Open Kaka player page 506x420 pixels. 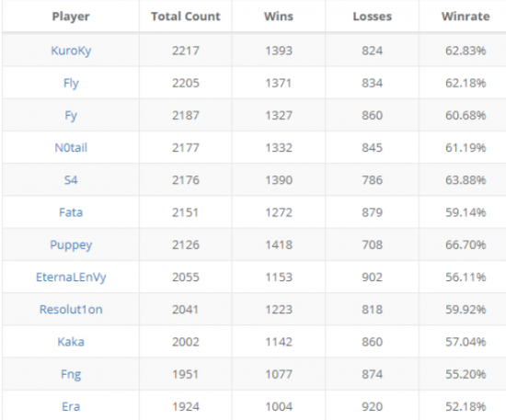tap(71, 342)
